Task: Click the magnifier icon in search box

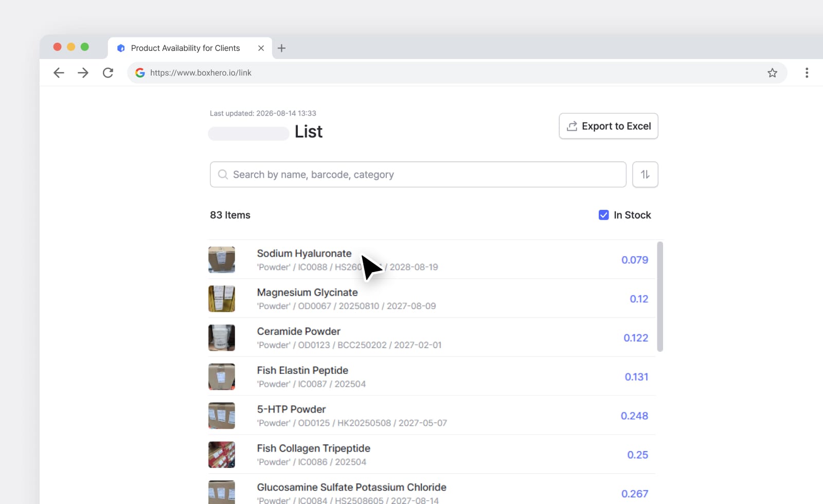Action: (223, 174)
